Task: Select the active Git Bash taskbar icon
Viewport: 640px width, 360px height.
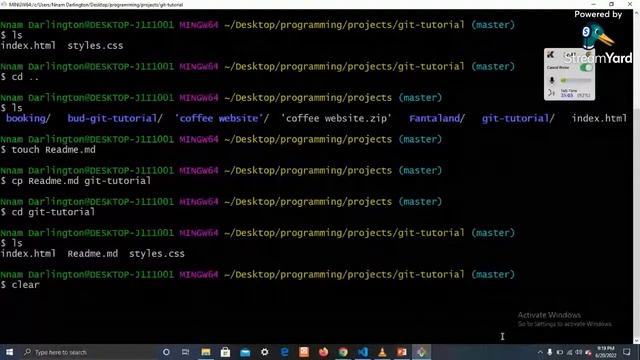Action: point(422,352)
